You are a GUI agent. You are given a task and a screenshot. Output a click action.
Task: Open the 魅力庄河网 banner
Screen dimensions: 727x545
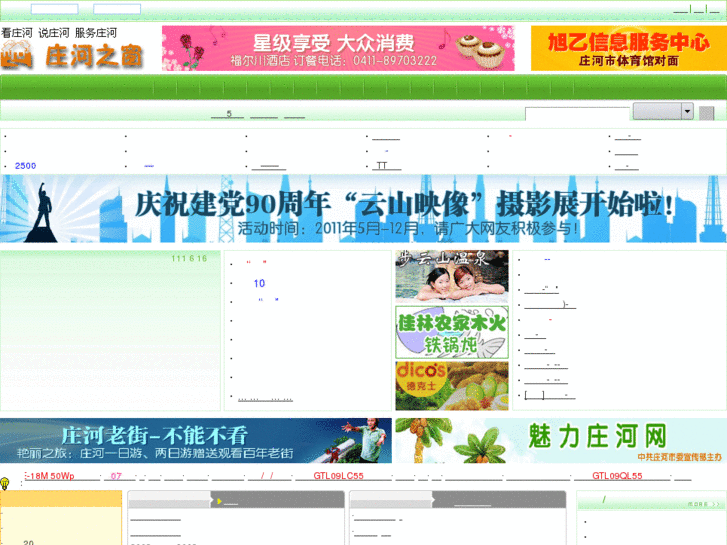[x=561, y=441]
